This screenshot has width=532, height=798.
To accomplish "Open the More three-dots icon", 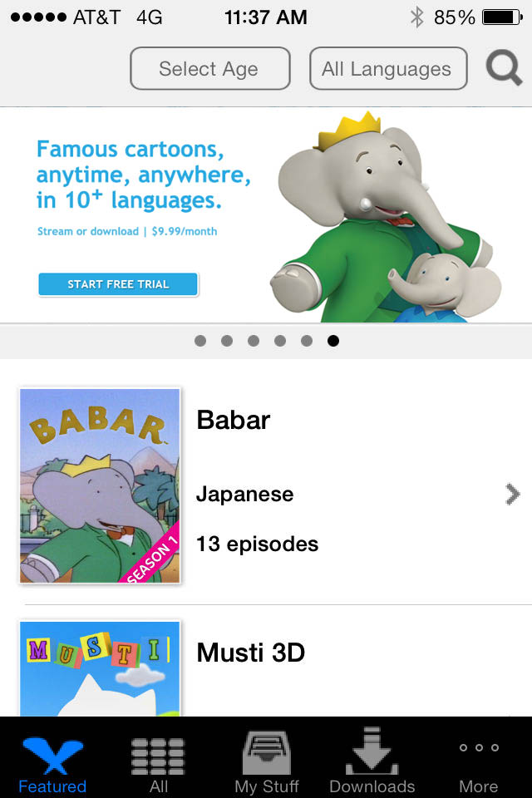I will coord(479,747).
